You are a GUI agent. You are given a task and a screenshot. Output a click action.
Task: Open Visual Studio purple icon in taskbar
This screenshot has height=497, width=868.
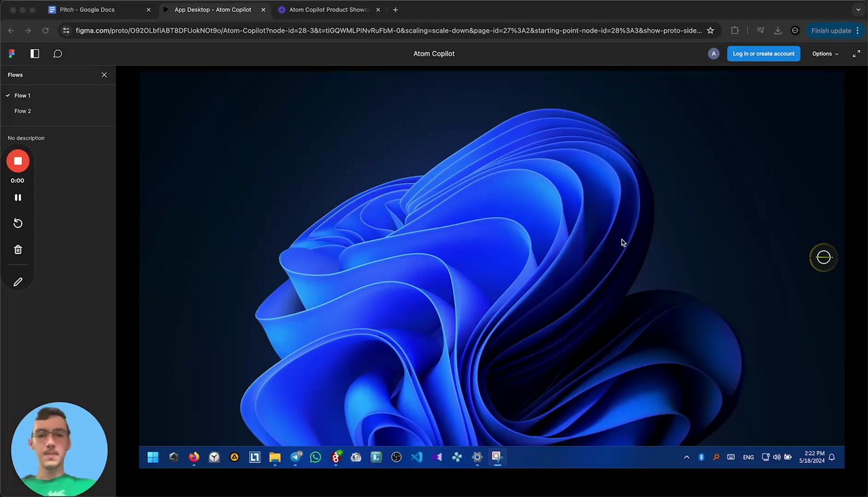pos(437,457)
